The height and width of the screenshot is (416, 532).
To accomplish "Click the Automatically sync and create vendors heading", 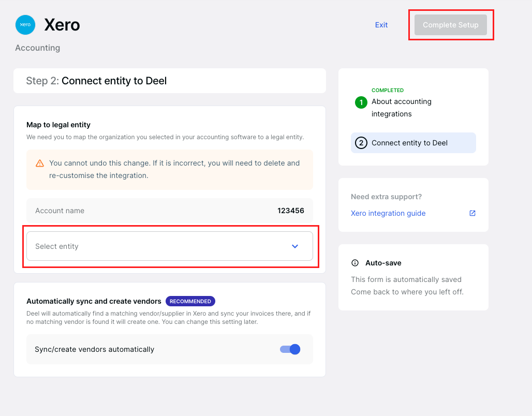I will coord(94,301).
